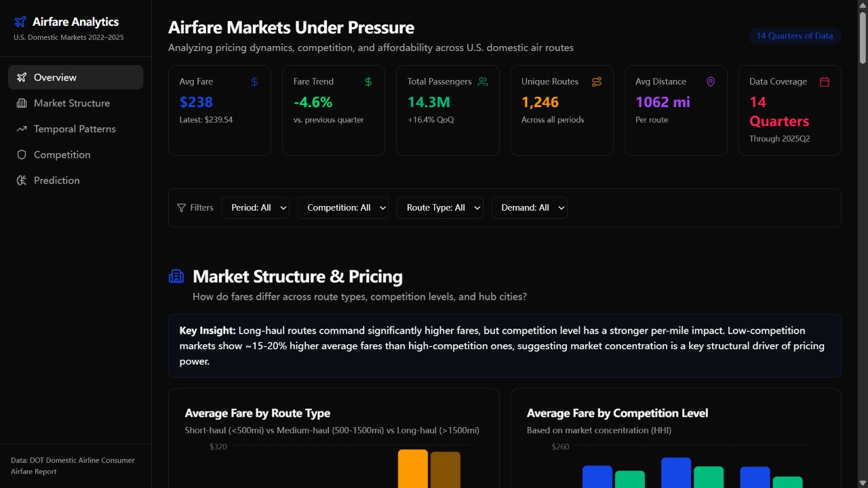Click the $260 axis label

click(560, 447)
